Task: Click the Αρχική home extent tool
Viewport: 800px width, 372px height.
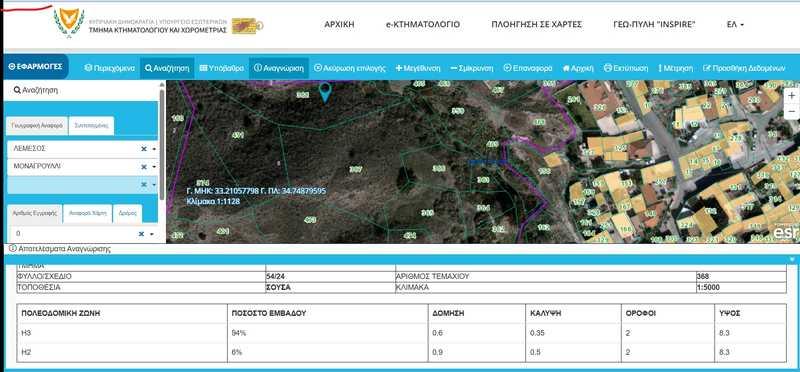Action: [578, 68]
